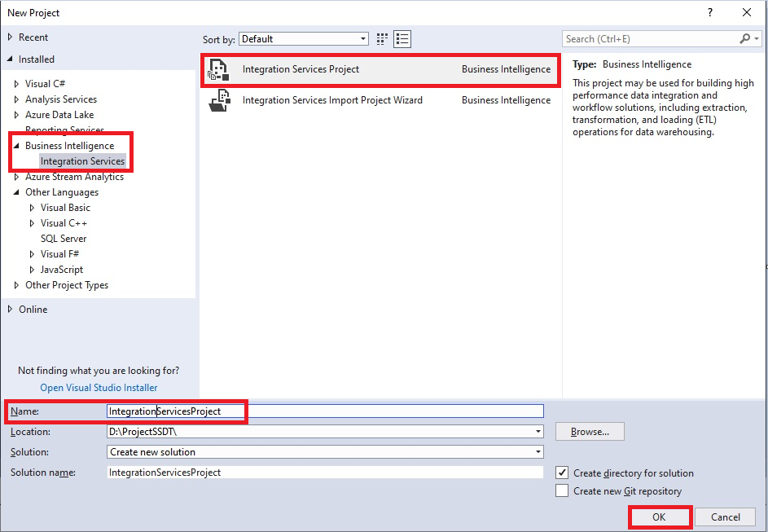Select the SQL Server category
The width and height of the screenshot is (768, 532).
click(x=63, y=238)
